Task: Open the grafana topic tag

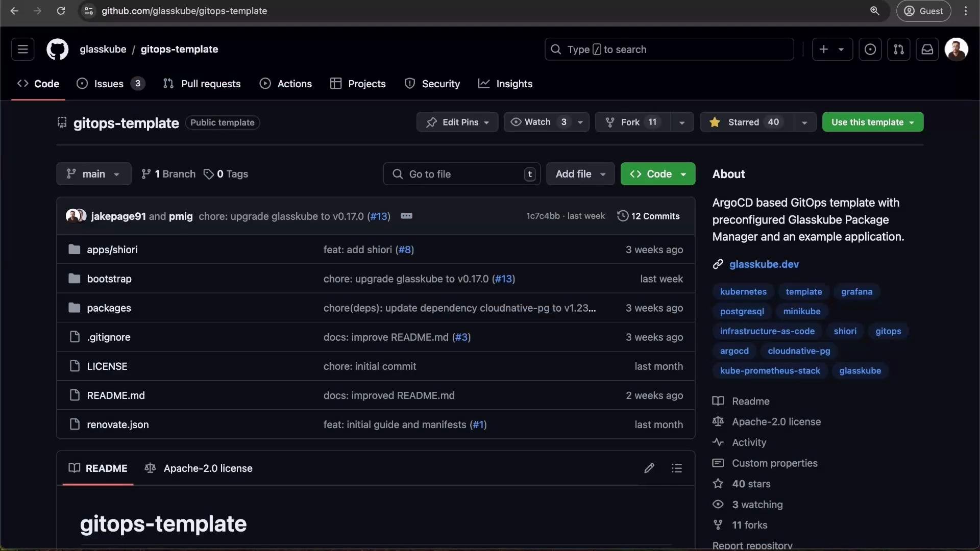Action: point(856,292)
